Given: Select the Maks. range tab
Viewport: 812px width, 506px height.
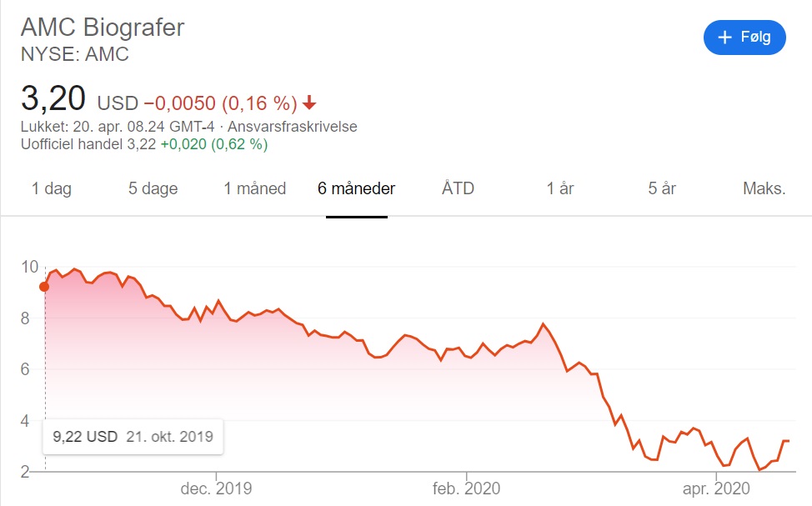Looking at the screenshot, I should tap(764, 188).
